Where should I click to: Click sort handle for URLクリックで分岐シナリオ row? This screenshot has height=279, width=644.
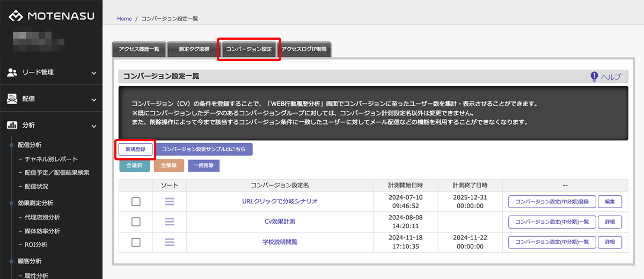[x=170, y=202]
